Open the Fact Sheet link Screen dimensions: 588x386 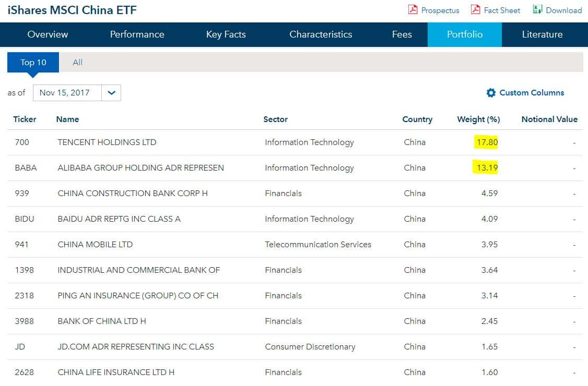502,10
